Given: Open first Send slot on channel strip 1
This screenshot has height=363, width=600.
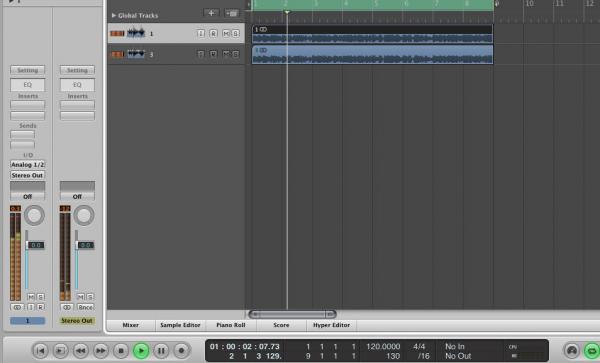Looking at the screenshot, I should click(23, 134).
